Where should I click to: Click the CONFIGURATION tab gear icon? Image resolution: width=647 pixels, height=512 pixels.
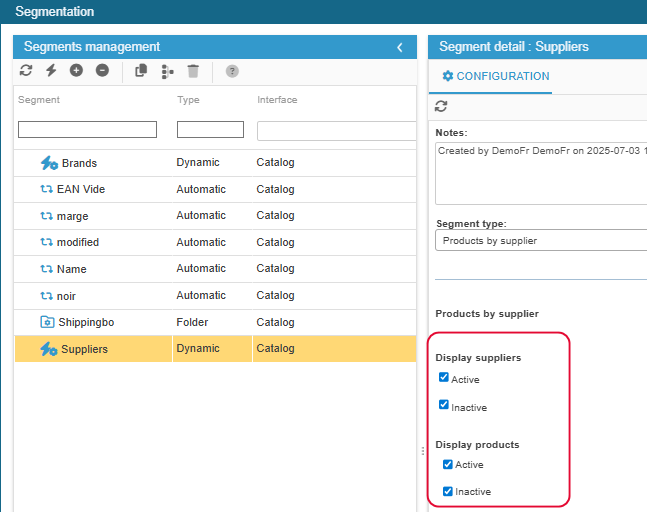tap(448, 76)
